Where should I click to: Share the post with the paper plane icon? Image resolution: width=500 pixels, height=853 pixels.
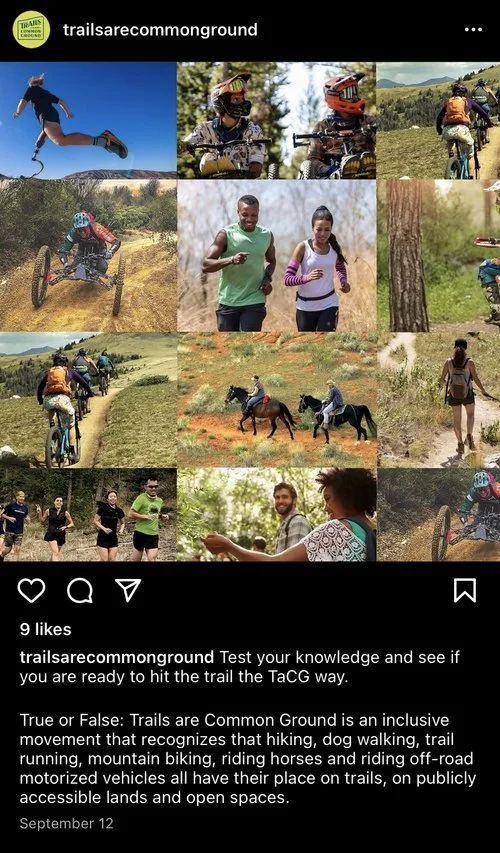pyautogui.click(x=128, y=590)
